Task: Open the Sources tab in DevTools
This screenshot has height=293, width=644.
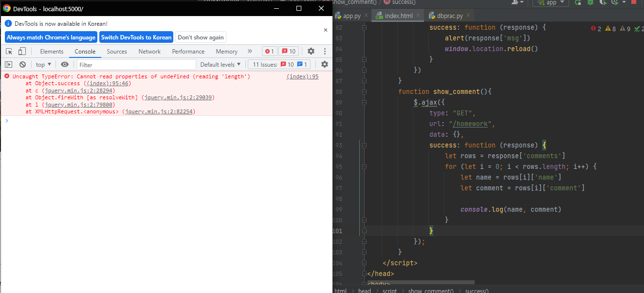Action: [x=117, y=51]
